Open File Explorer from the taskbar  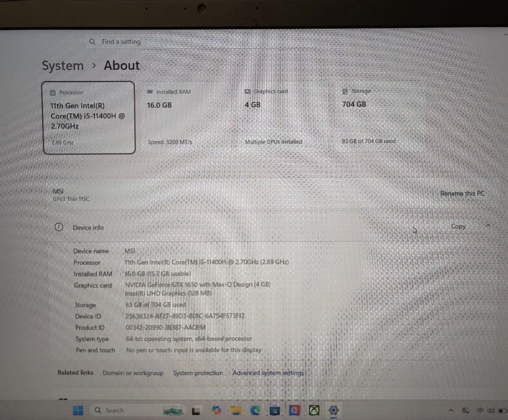236,410
